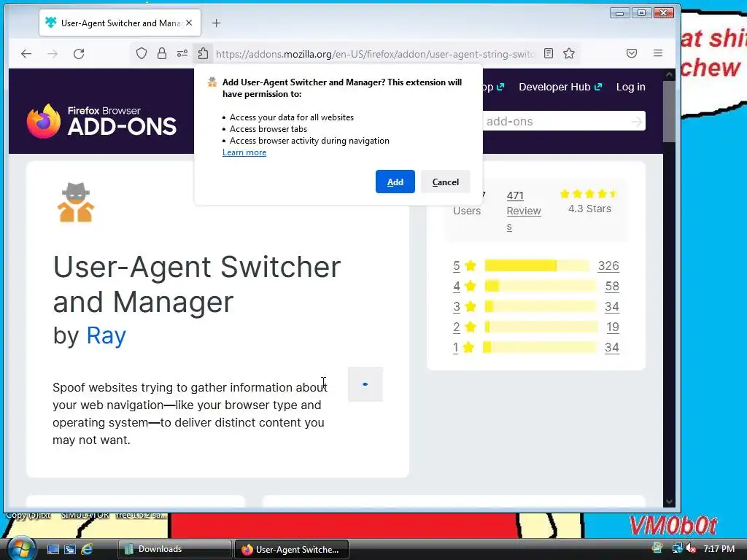This screenshot has height=560, width=747.
Task: Open a new tab with the plus button
Action: [x=216, y=23]
